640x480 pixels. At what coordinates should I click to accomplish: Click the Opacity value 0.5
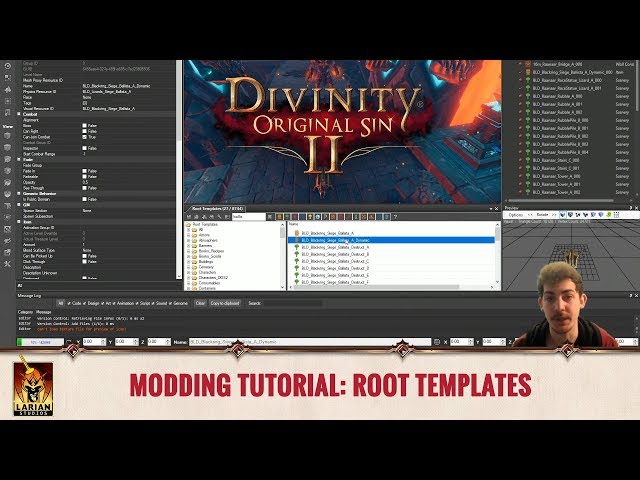pyautogui.click(x=85, y=182)
